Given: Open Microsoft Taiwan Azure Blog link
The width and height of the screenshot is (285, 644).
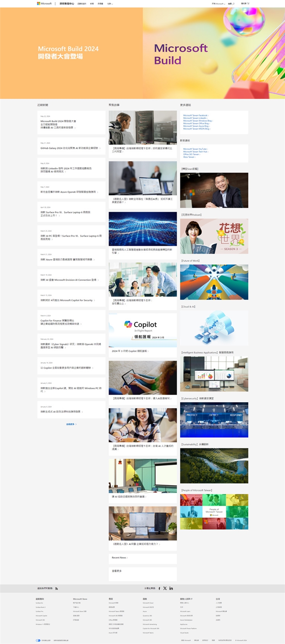Looking at the screenshot, I should [x=197, y=126].
